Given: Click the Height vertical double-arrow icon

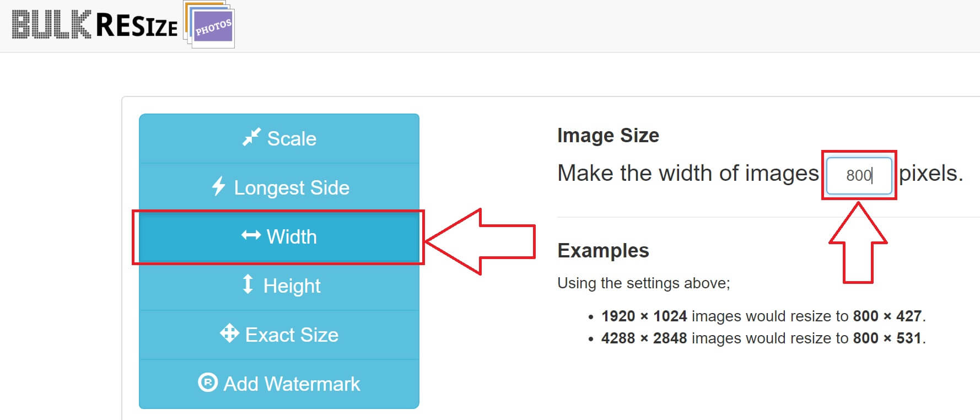Looking at the screenshot, I should 248,284.
